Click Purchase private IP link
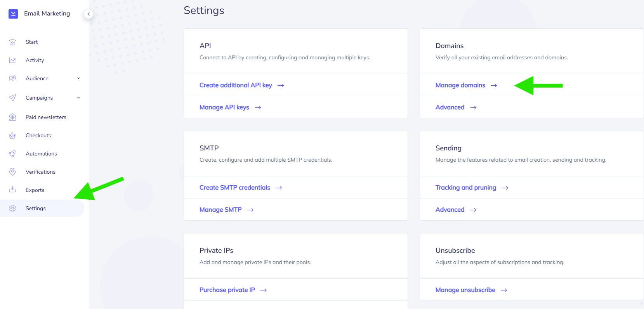The width and height of the screenshot is (644, 309). pyautogui.click(x=227, y=290)
